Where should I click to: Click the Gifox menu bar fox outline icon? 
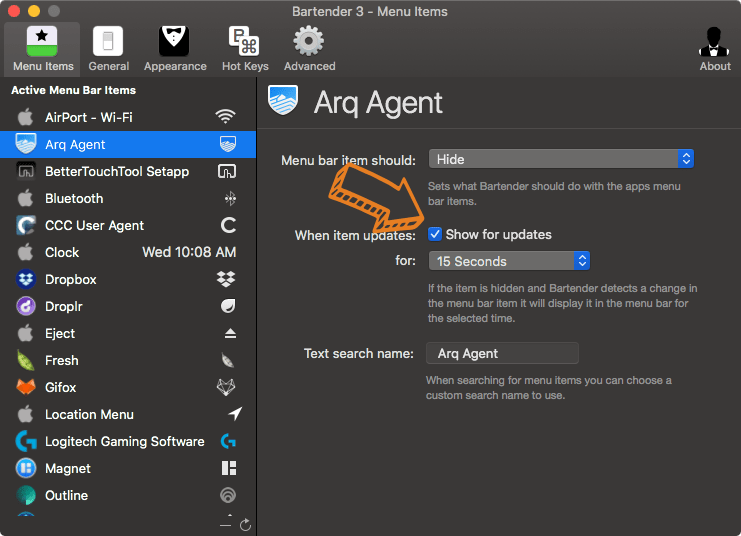tap(226, 387)
